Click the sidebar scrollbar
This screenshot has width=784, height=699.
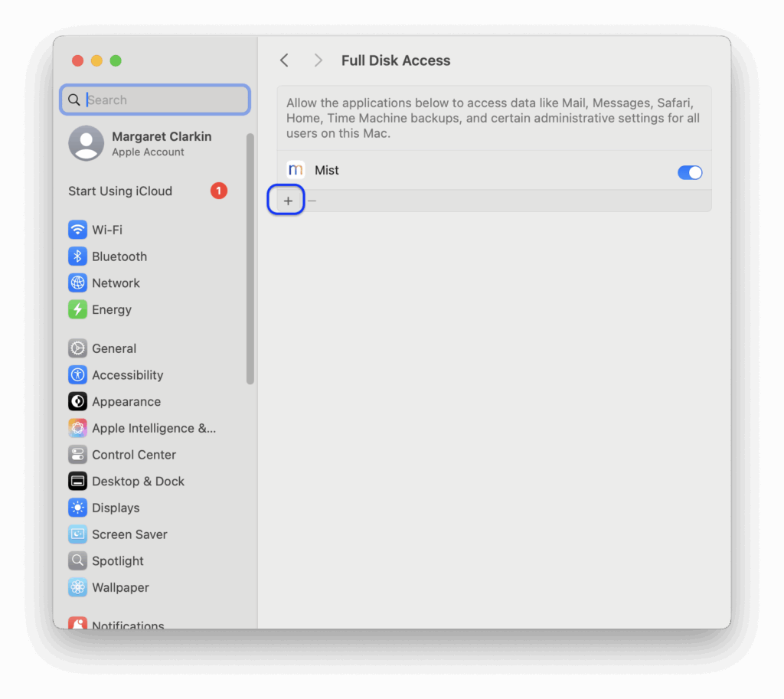pos(250,259)
